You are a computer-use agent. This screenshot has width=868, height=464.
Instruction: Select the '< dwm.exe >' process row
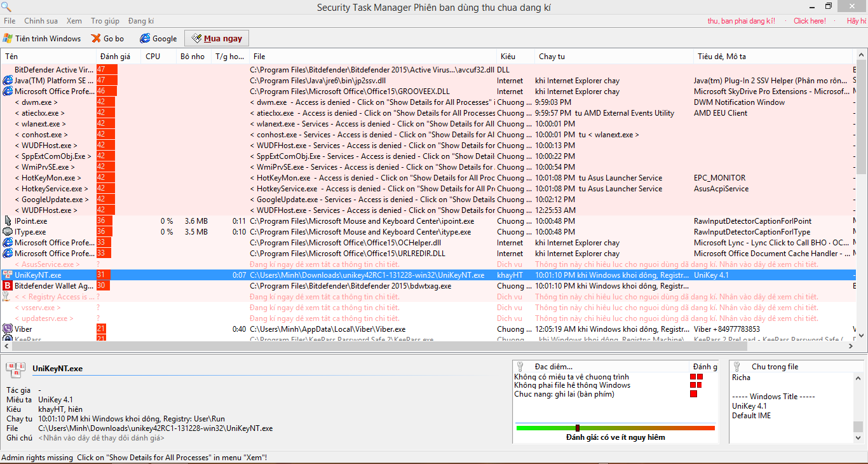click(x=428, y=102)
